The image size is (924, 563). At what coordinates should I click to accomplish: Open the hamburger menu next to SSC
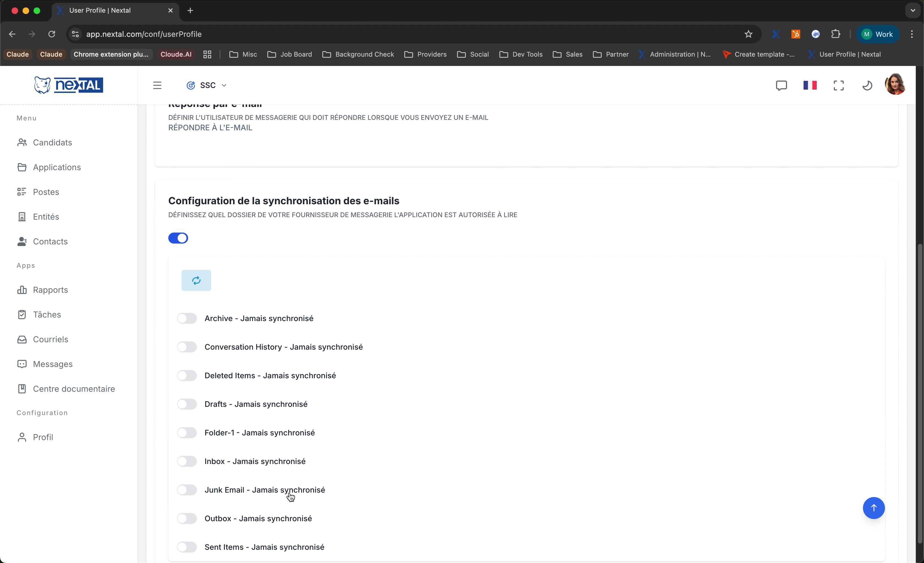(157, 85)
